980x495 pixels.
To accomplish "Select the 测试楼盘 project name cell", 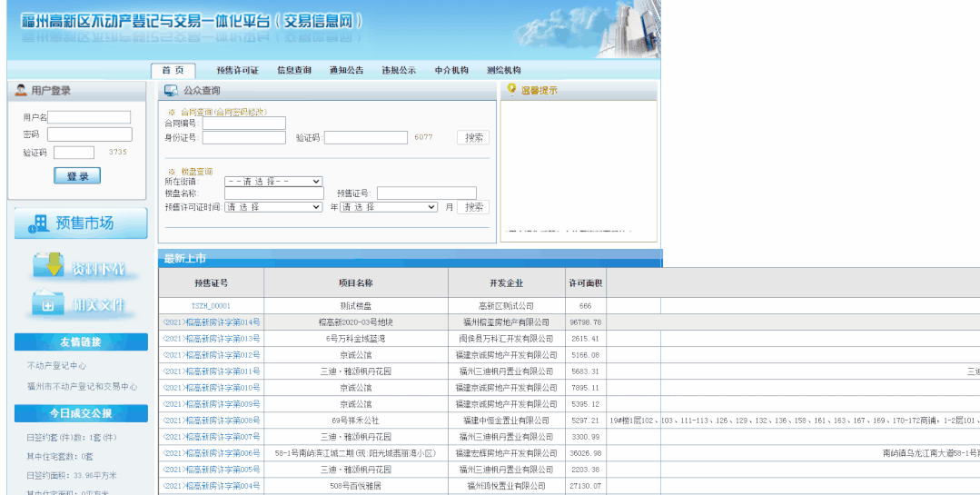I will click(x=356, y=306).
